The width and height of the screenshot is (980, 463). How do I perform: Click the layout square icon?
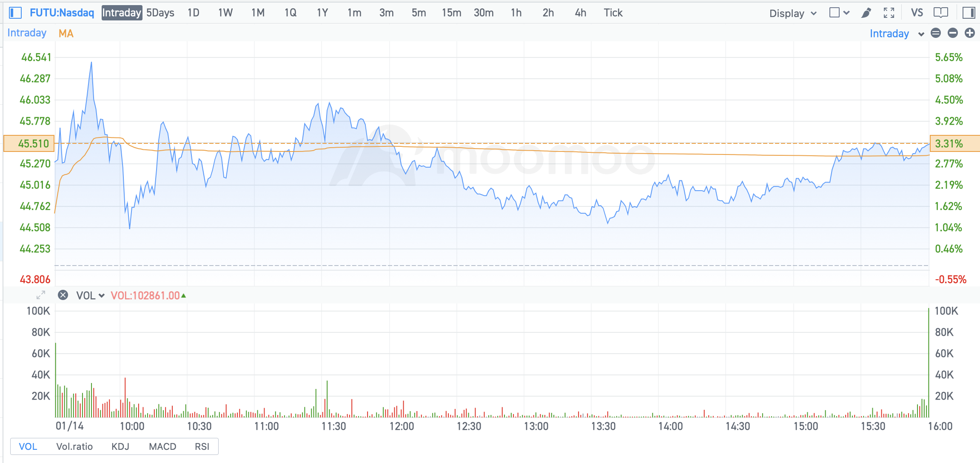(x=835, y=13)
